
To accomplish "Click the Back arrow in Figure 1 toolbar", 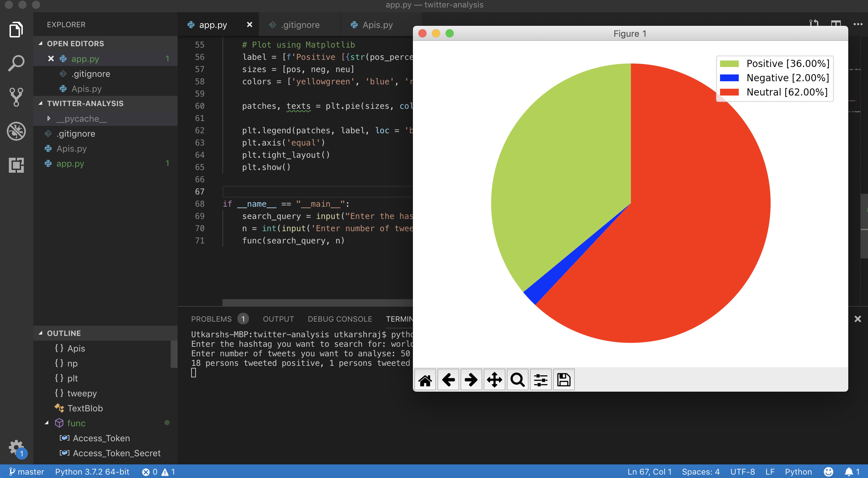I will [448, 380].
